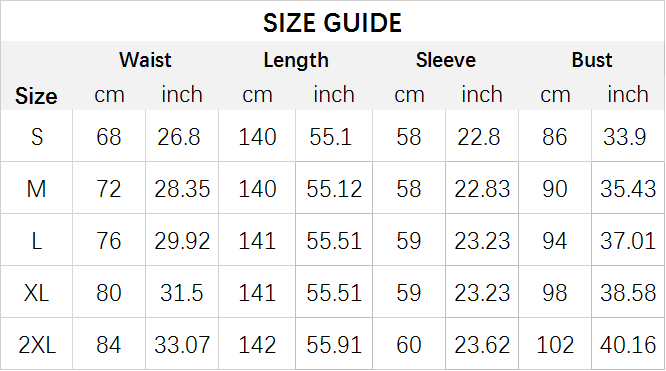Click the 142 length cm cell
Image resolution: width=666 pixels, height=371 pixels.
[257, 344]
